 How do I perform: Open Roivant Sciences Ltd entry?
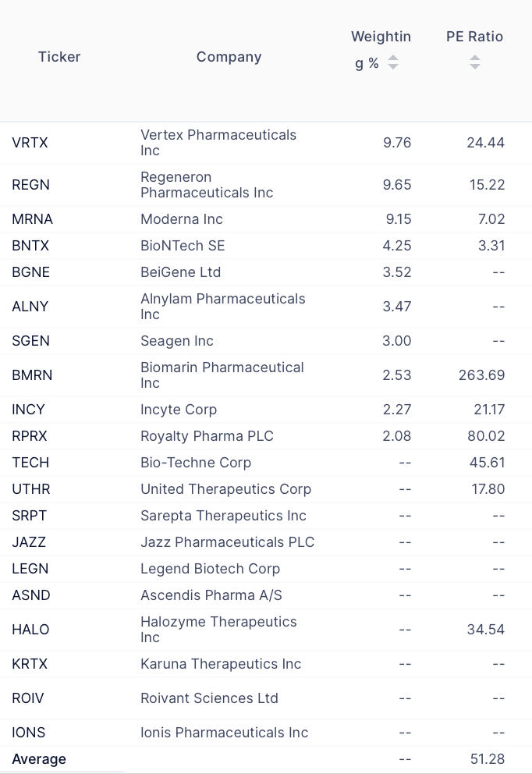click(x=209, y=698)
